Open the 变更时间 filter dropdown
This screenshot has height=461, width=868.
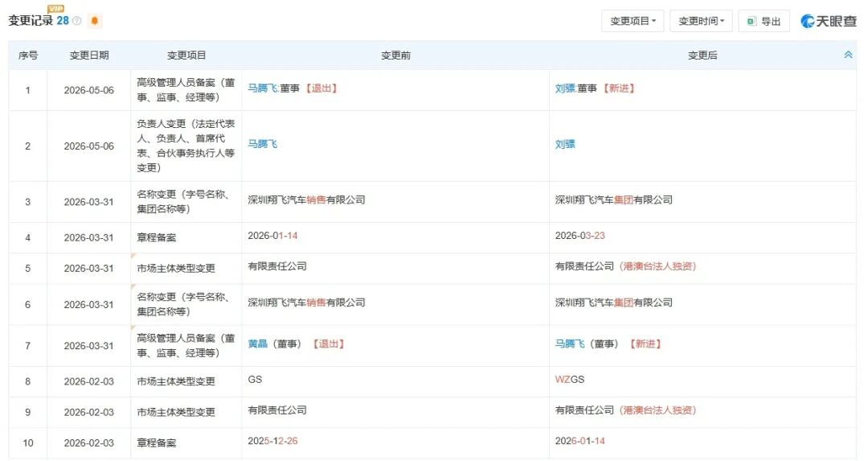[x=701, y=21]
